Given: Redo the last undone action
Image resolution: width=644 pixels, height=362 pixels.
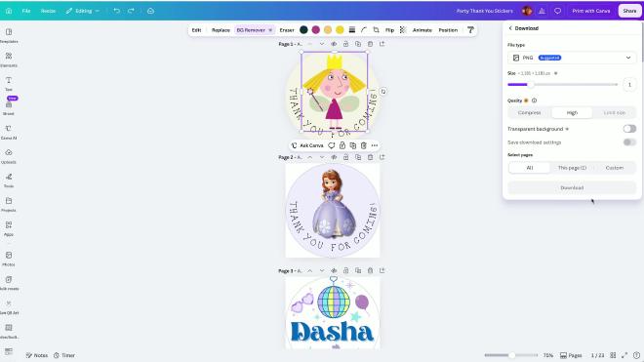Looking at the screenshot, I should (131, 11).
